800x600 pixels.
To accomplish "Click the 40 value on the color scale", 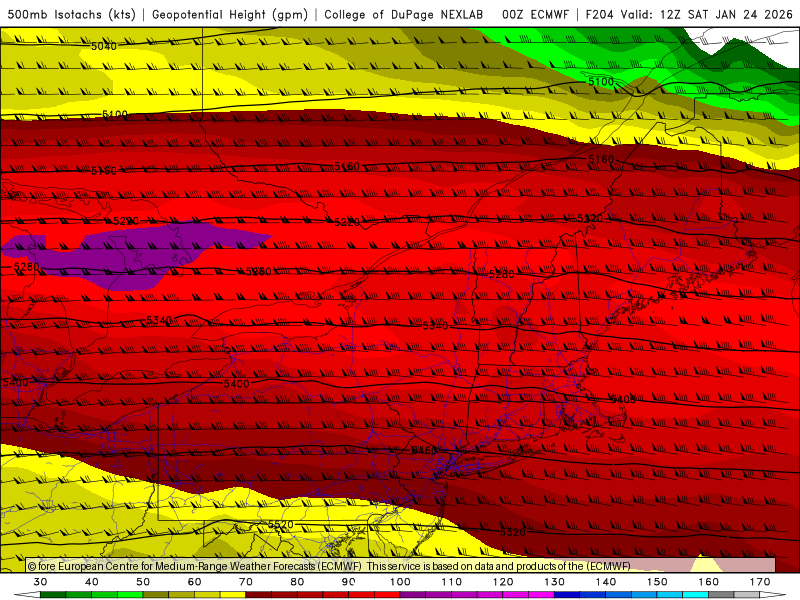I will (92, 582).
